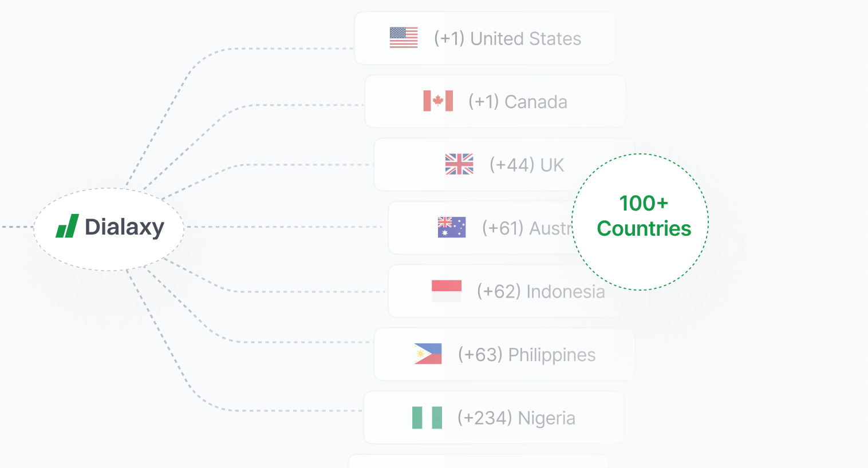Viewport: 868px width, 468px height.
Task: Select the UK Union Jack flag
Action: pyautogui.click(x=459, y=164)
